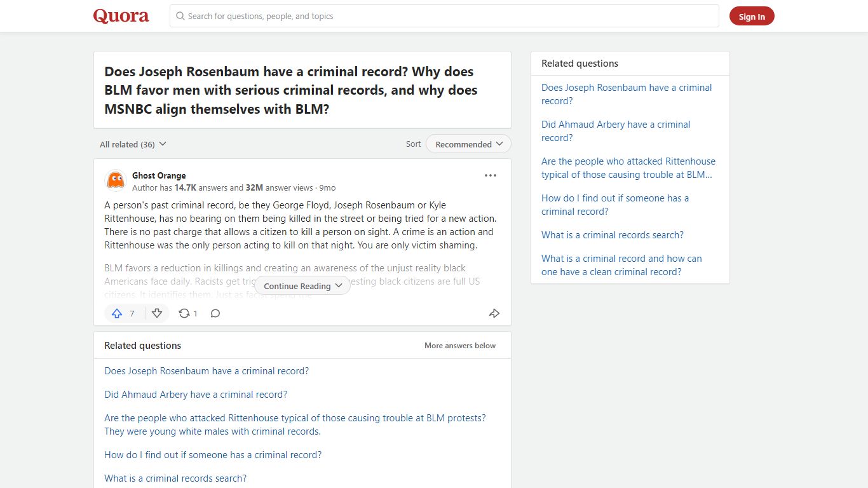Image resolution: width=868 pixels, height=488 pixels.
Task: Share the answer with arrow icon
Action: pyautogui.click(x=494, y=313)
